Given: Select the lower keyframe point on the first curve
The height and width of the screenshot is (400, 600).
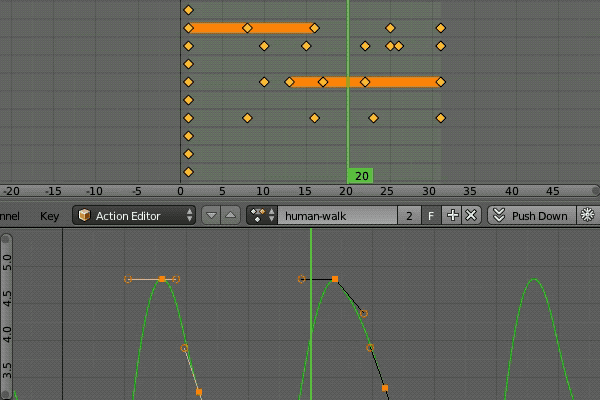Looking at the screenshot, I should point(199,392).
